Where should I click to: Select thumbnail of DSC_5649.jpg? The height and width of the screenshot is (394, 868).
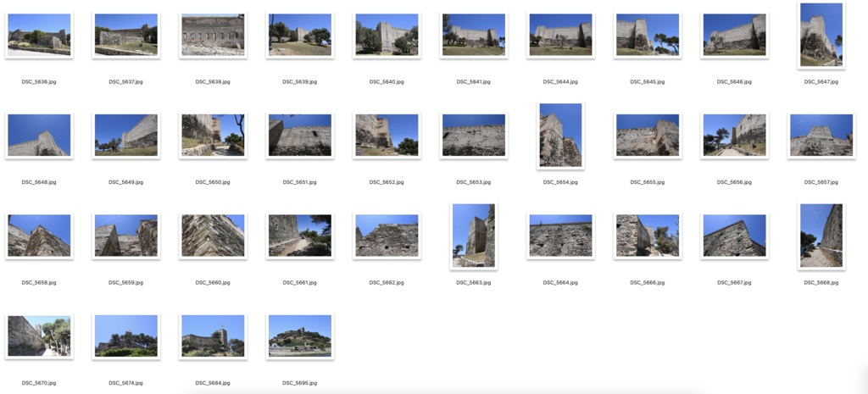click(x=126, y=135)
